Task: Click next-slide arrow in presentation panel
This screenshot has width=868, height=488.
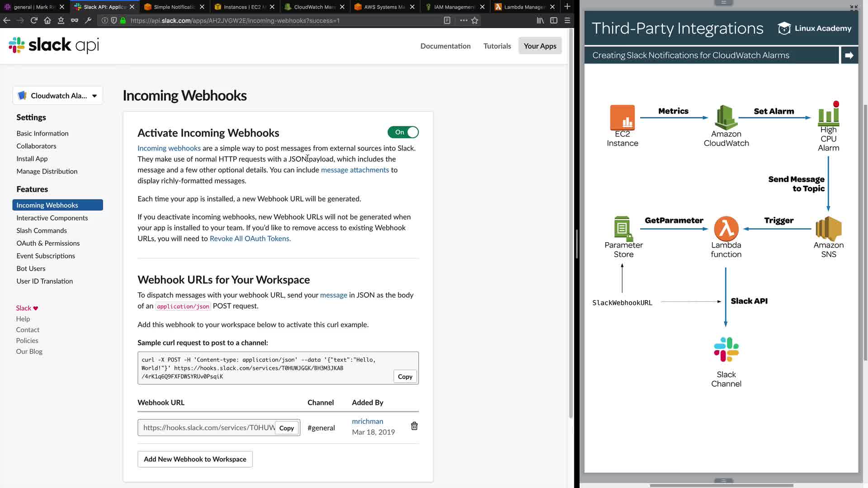Action: [849, 55]
